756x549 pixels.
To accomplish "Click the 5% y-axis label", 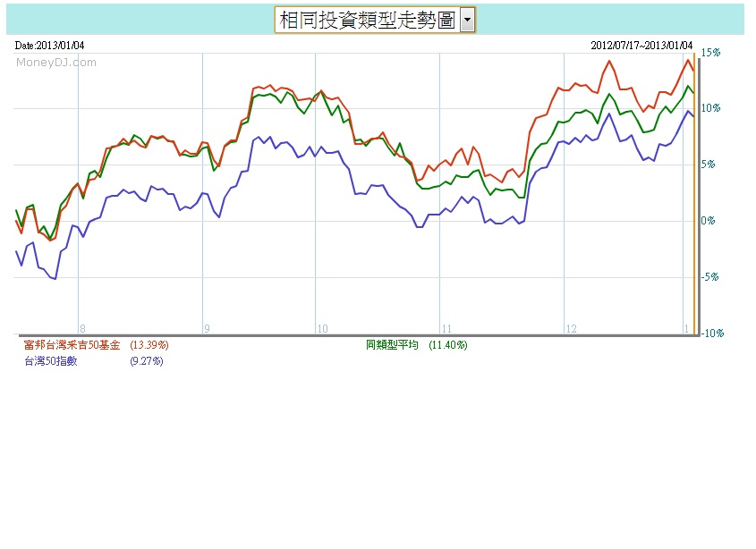I will 708,165.
